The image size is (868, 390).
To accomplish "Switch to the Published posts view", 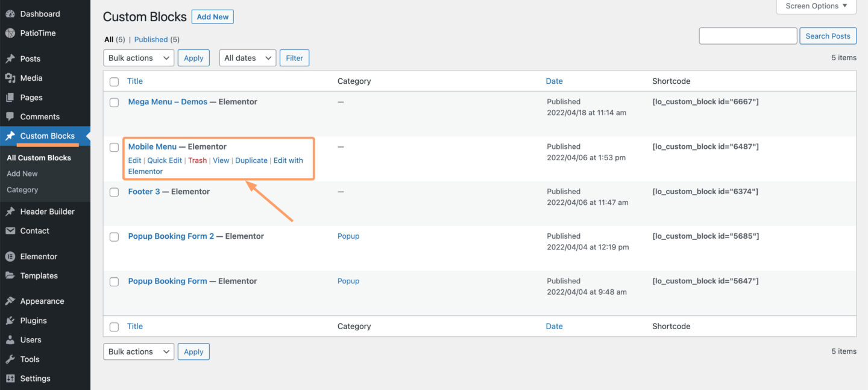I will (x=151, y=39).
